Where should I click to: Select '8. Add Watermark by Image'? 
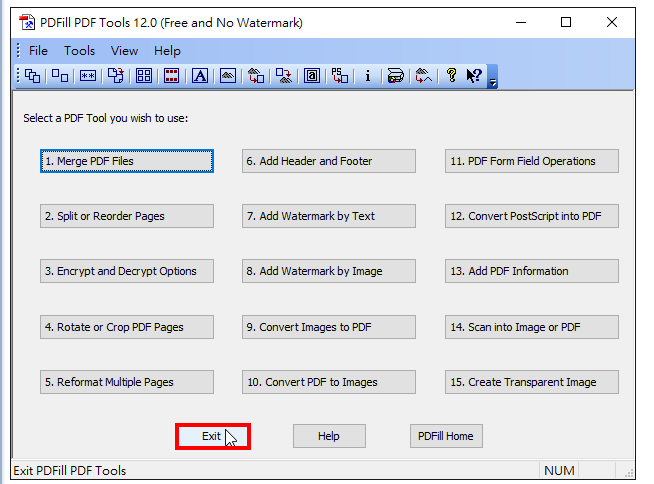click(x=329, y=271)
